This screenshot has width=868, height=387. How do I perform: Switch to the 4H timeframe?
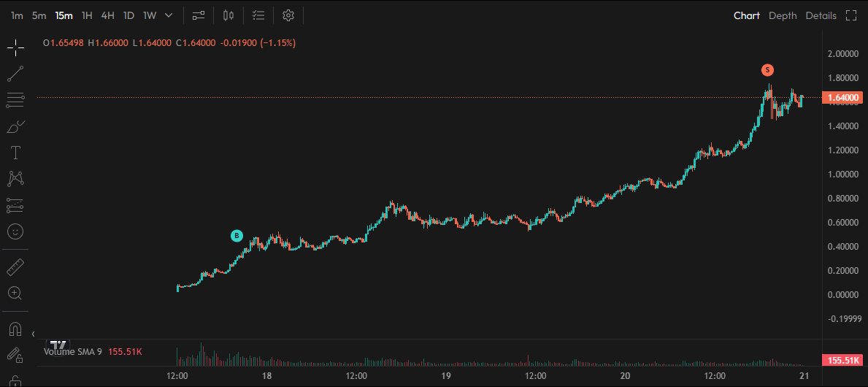tap(107, 15)
